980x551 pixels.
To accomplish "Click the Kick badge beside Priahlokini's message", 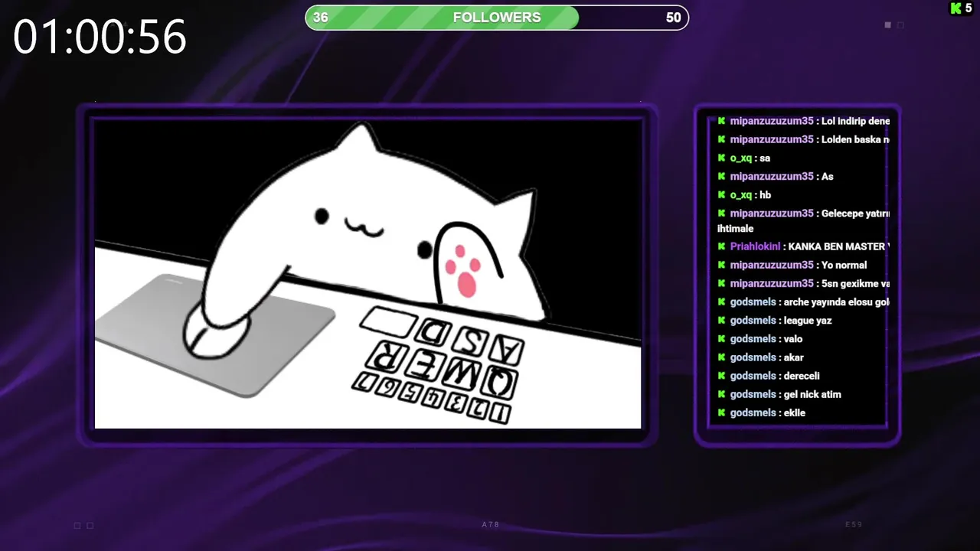I will tap(721, 246).
